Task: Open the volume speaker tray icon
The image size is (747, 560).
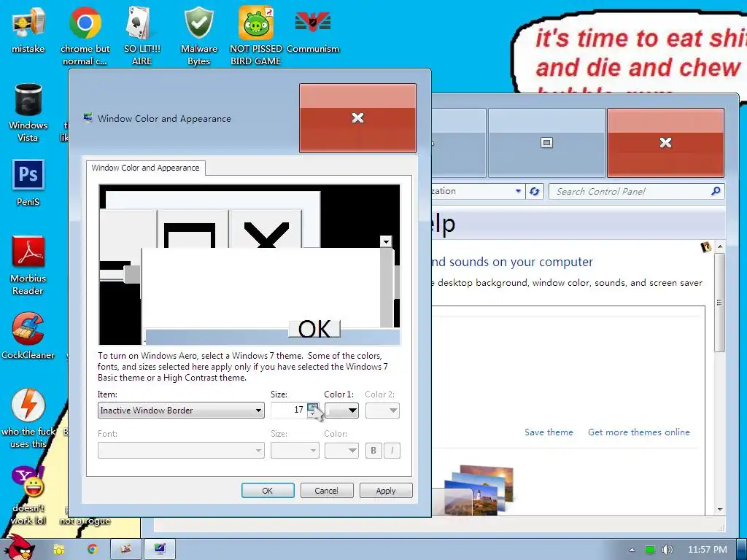Action: click(667, 550)
